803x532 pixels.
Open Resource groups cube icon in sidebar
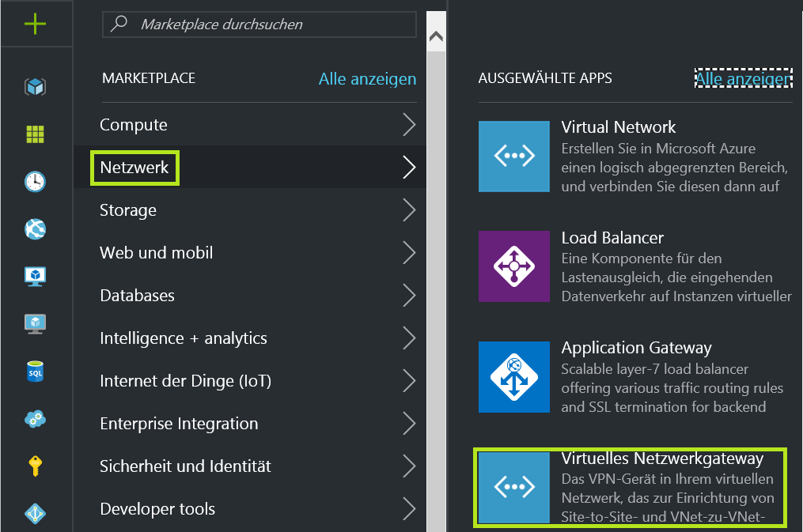(x=35, y=87)
